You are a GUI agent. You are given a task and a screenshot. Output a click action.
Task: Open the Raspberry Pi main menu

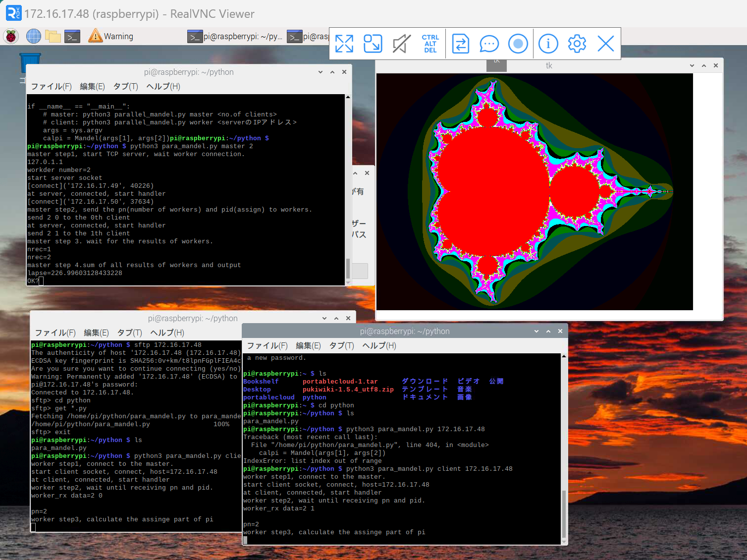11,36
